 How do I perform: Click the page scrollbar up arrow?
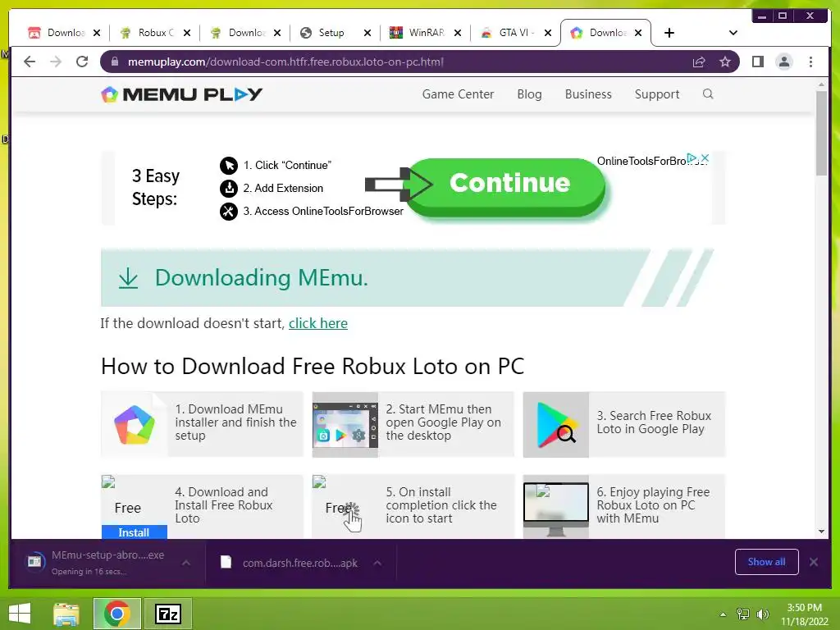point(821,84)
